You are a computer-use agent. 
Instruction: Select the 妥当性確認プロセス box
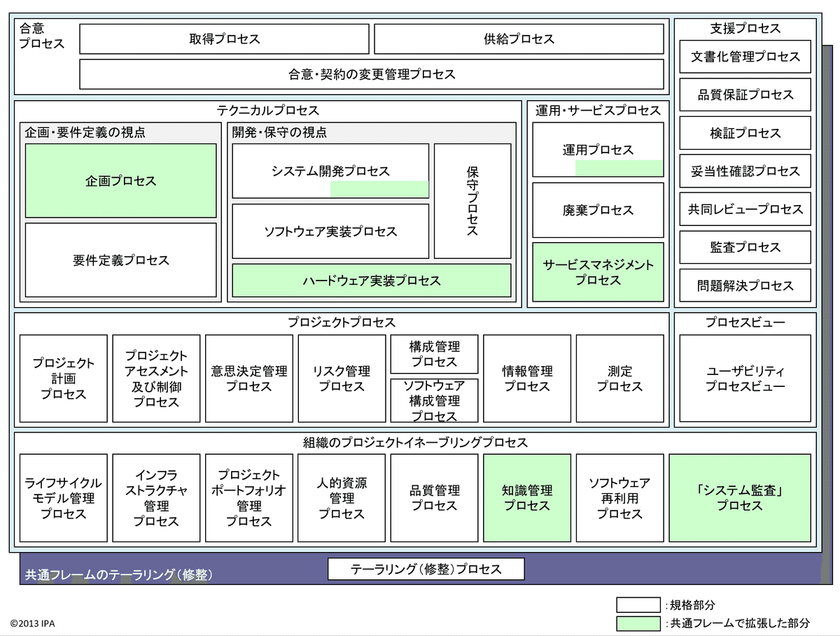click(x=745, y=171)
